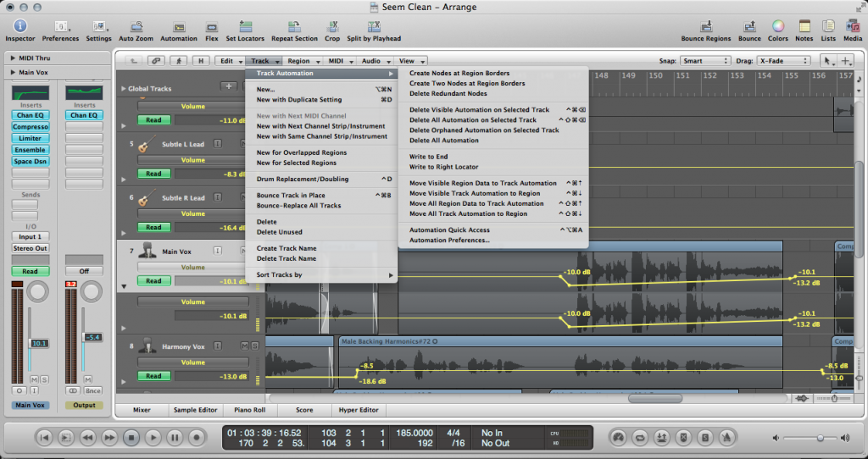Open the Inspector panel icon
The height and width of the screenshot is (459, 868).
(20, 26)
